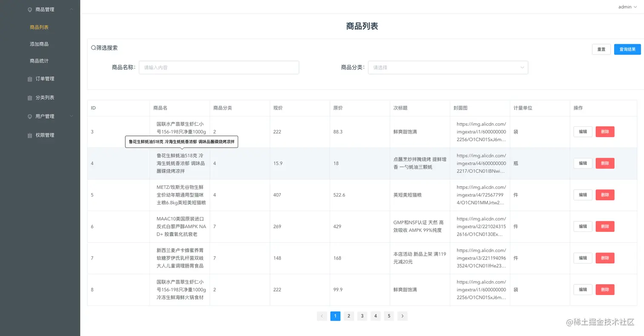Click the 商品管理 location pin icon

point(30,9)
